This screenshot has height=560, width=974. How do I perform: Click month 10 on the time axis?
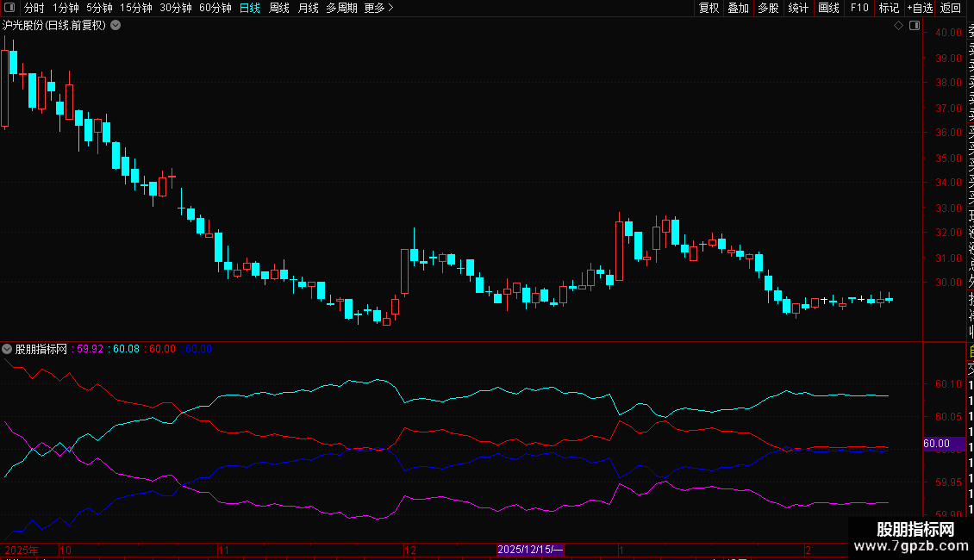pos(66,550)
